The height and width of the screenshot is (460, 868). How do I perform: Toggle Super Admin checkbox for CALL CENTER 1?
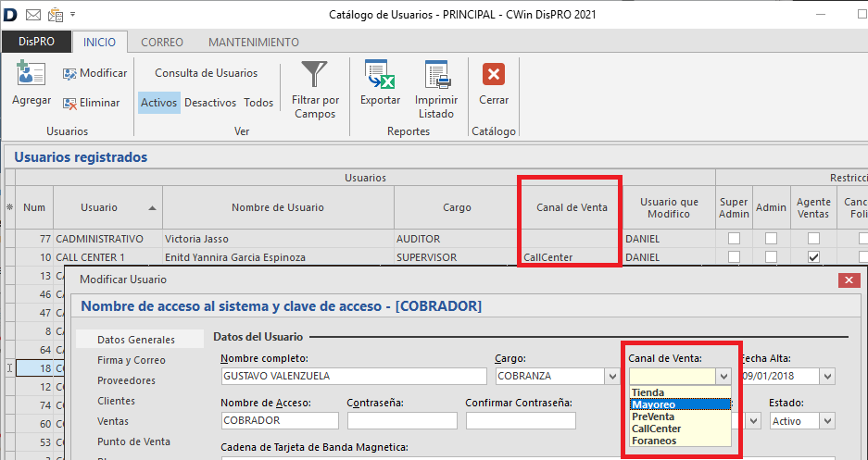(734, 257)
